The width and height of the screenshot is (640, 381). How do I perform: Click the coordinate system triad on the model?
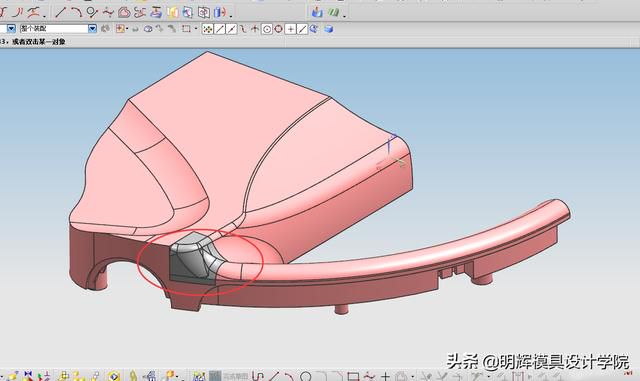[x=391, y=152]
